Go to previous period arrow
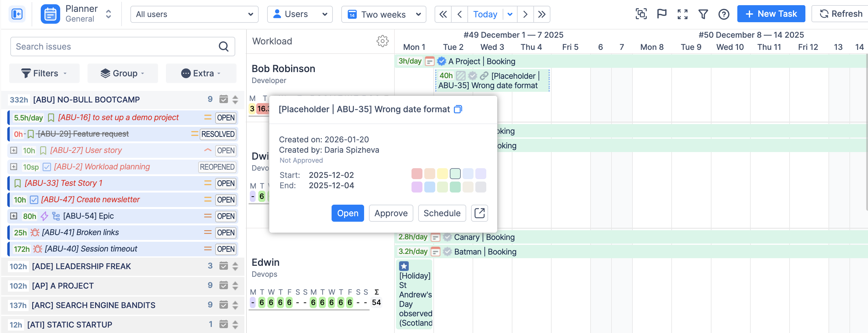Viewport: 868px width, 333px height. pyautogui.click(x=460, y=14)
